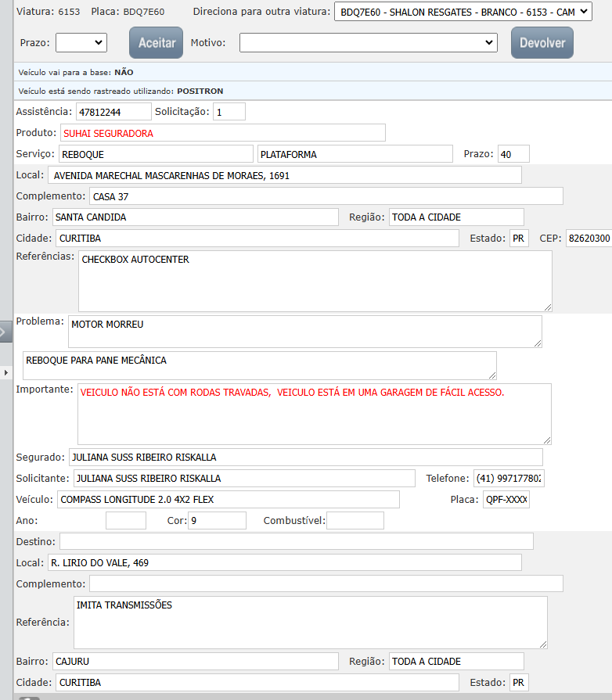Viewport: 612px width, 700px height.
Task: Click the Produto field showing SUHAI SEGURADORA
Action: tap(223, 133)
